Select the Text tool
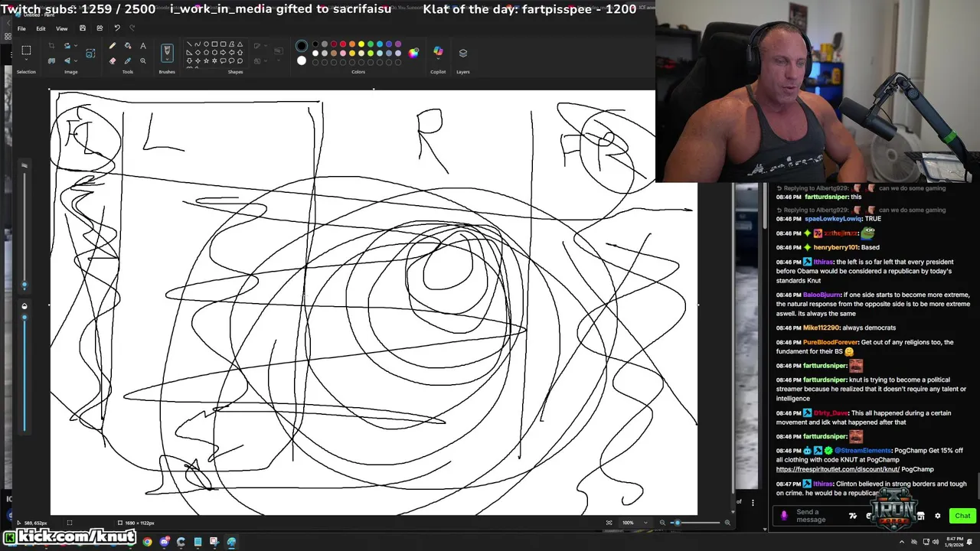 click(142, 46)
